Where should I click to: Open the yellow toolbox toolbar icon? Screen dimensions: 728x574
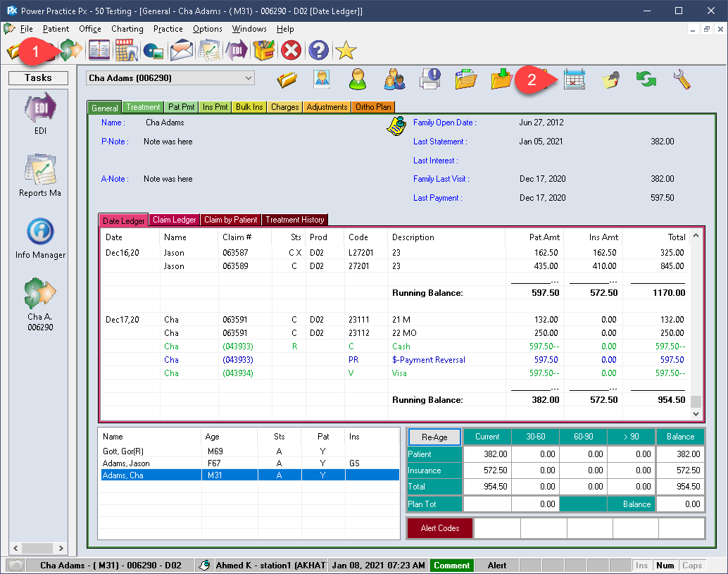pos(264,50)
